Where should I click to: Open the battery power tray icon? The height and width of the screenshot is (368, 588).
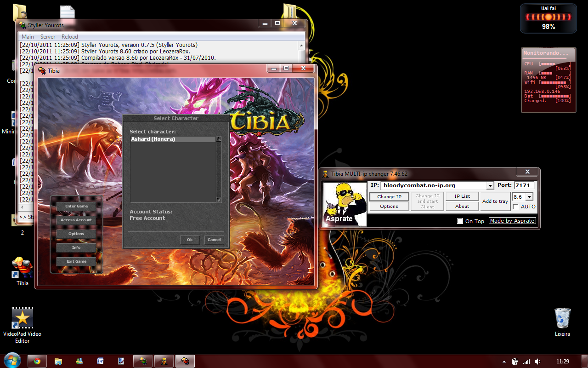click(x=515, y=362)
